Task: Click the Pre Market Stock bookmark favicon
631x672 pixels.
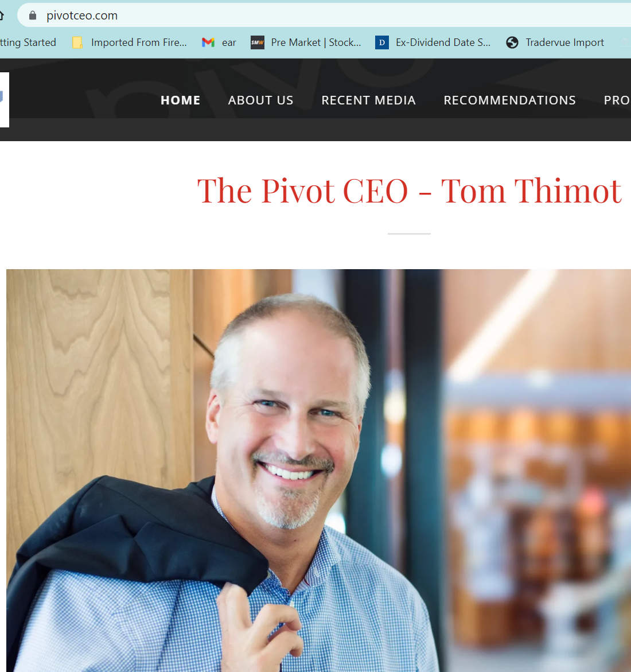Action: point(258,42)
